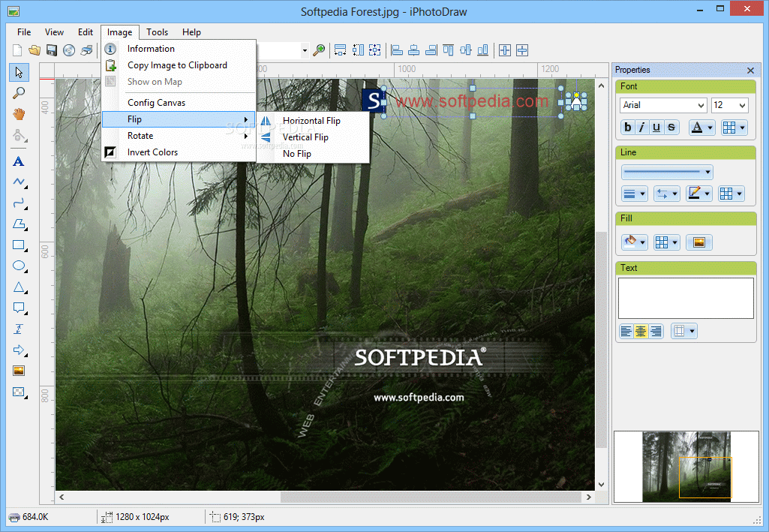Toggle bold text formatting
This screenshot has height=532, width=769.
point(627,128)
